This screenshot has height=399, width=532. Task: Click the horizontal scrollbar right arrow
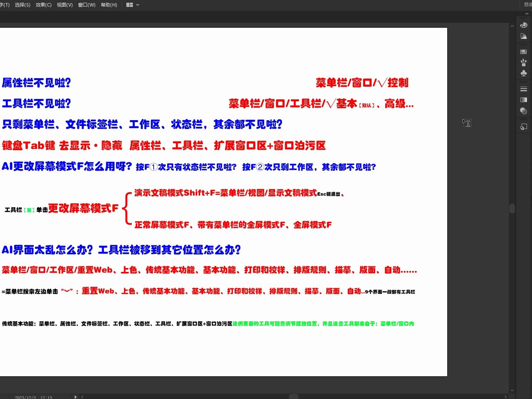505,397
